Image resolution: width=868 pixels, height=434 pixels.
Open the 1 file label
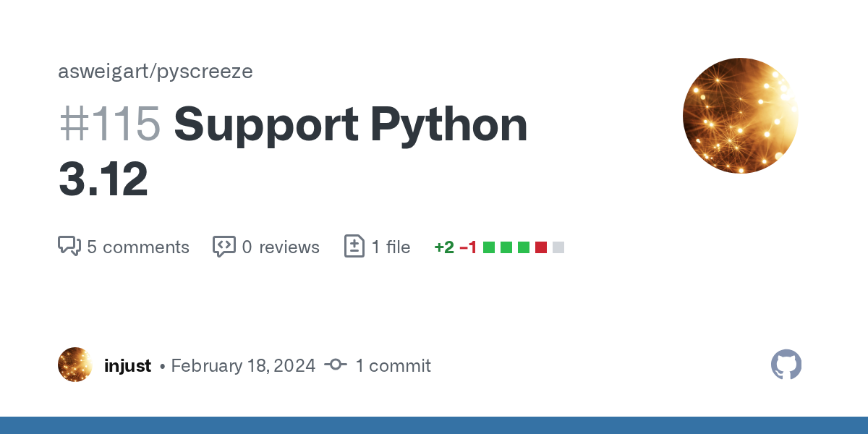[391, 247]
